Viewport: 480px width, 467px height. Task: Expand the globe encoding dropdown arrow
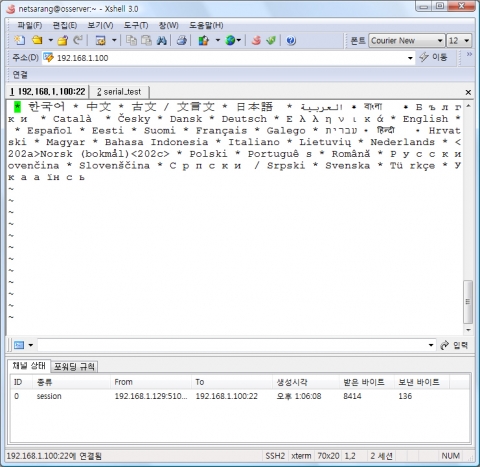(x=239, y=41)
